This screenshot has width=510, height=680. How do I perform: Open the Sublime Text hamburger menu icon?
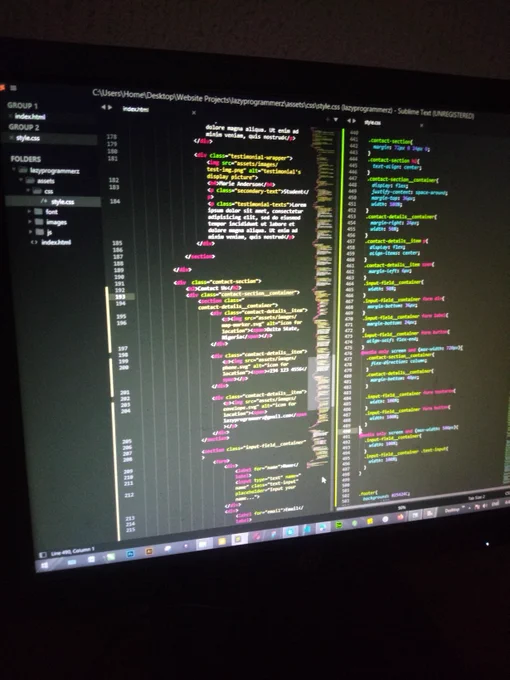pos(13,88)
